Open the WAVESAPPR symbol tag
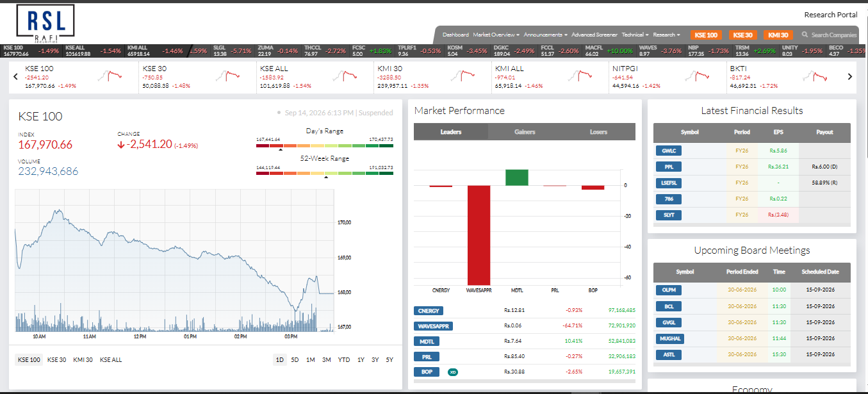868x394 pixels. pos(433,326)
